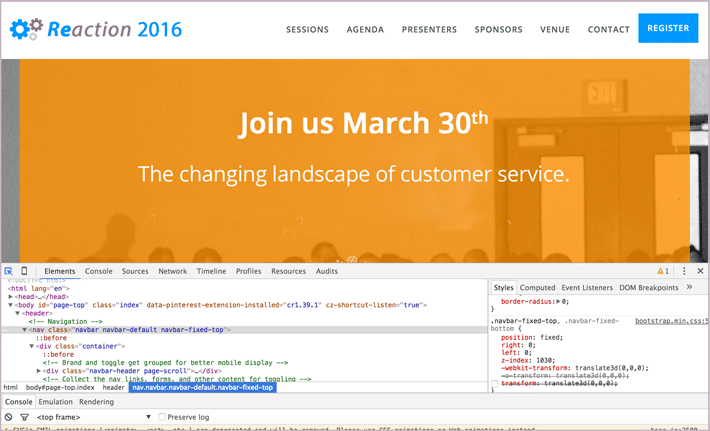
Task: Collapse the div container node
Action: (x=32, y=346)
